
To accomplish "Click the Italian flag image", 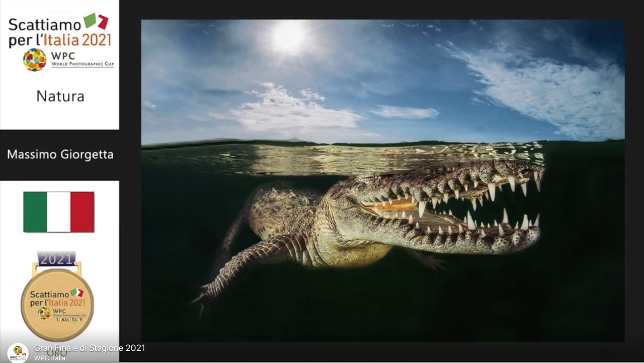I will tap(59, 212).
